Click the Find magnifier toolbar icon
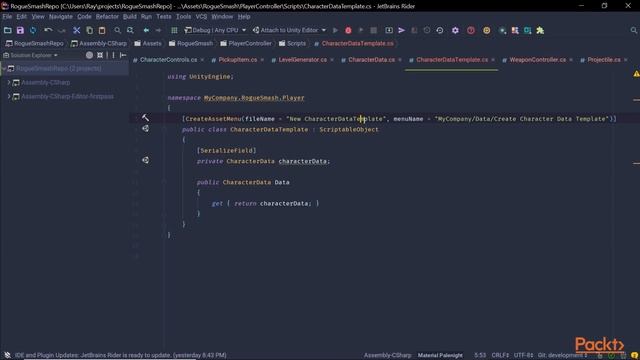 118,30
